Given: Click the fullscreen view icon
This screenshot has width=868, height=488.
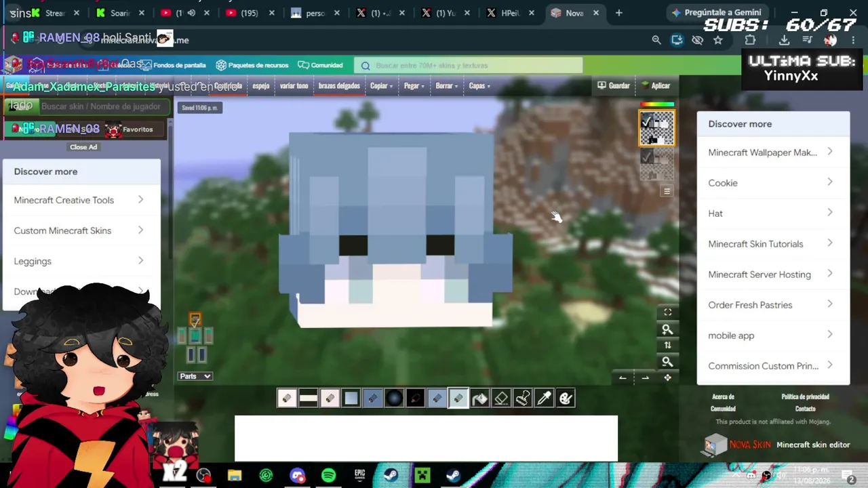Looking at the screenshot, I should click(667, 312).
